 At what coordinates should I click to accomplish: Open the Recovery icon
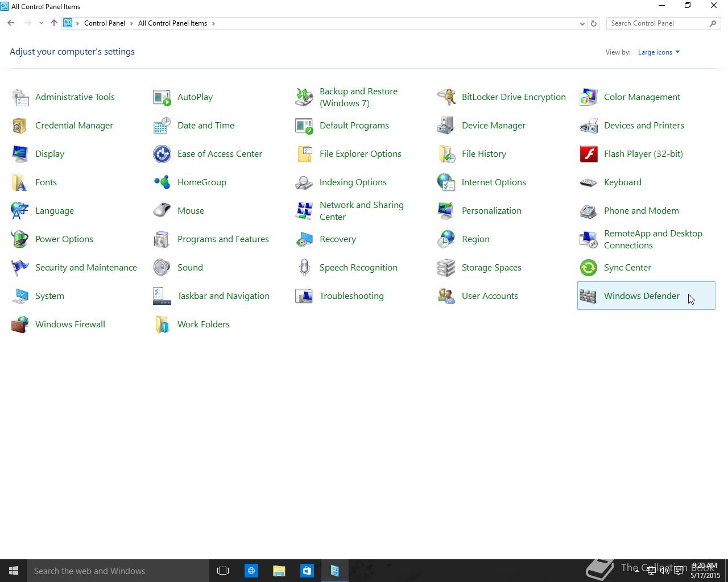pos(304,239)
